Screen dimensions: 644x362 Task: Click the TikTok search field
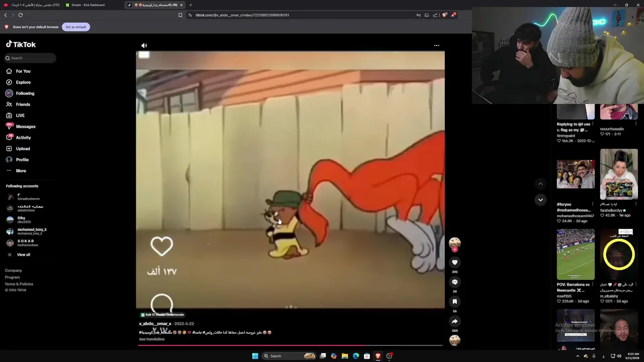tap(31, 58)
